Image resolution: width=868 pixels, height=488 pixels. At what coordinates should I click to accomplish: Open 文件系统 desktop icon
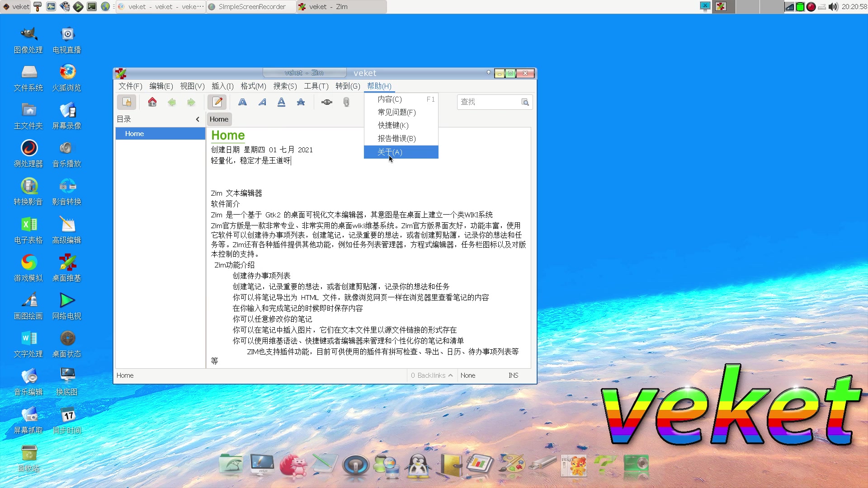[x=28, y=78]
